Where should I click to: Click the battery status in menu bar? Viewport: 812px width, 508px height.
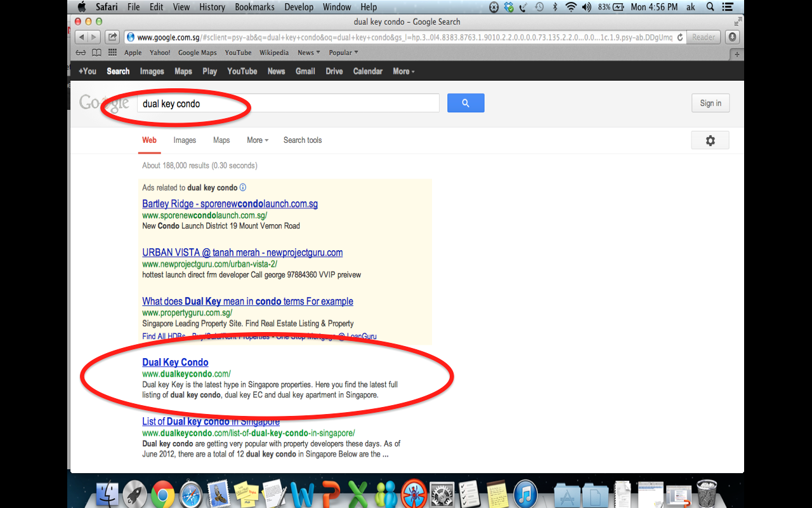pyautogui.click(x=612, y=7)
